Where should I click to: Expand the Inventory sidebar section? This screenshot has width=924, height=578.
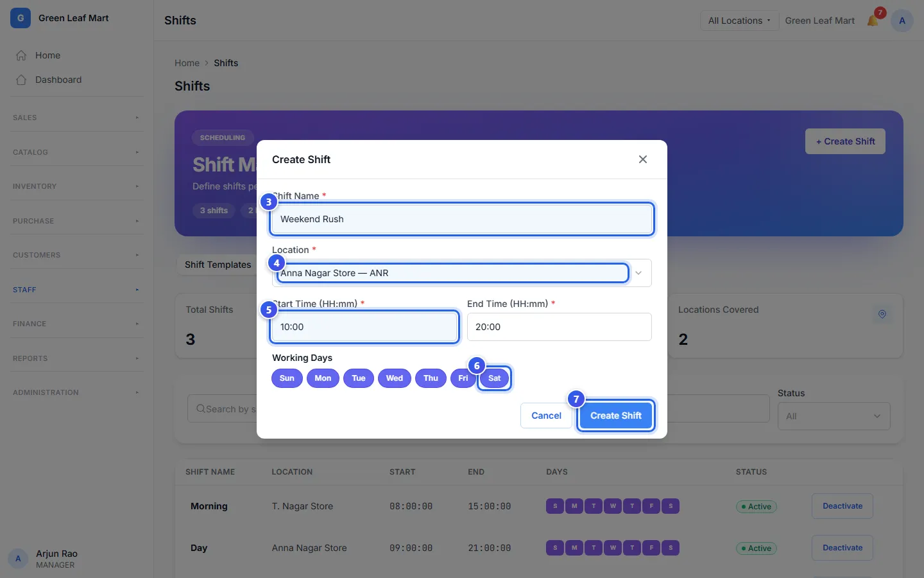click(77, 186)
